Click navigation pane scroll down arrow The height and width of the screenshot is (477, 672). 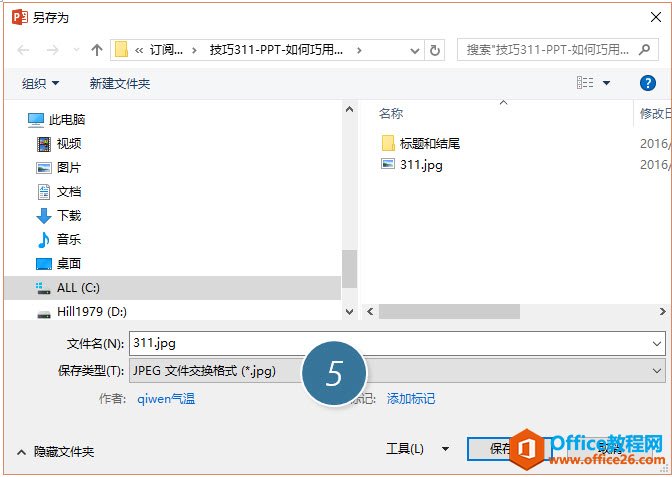349,312
